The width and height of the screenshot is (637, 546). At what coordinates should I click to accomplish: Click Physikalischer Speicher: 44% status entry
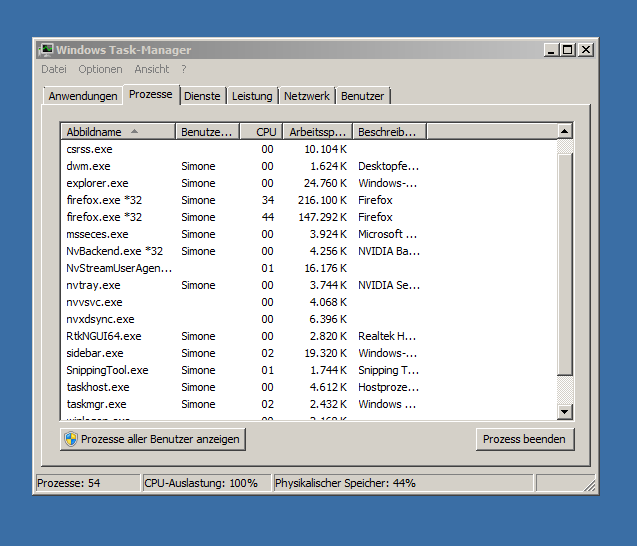click(403, 483)
